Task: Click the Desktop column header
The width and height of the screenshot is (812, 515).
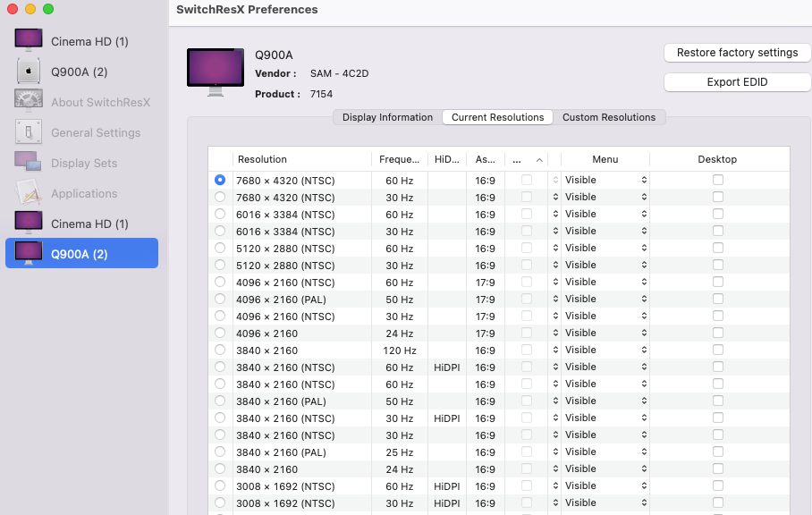Action: point(717,159)
